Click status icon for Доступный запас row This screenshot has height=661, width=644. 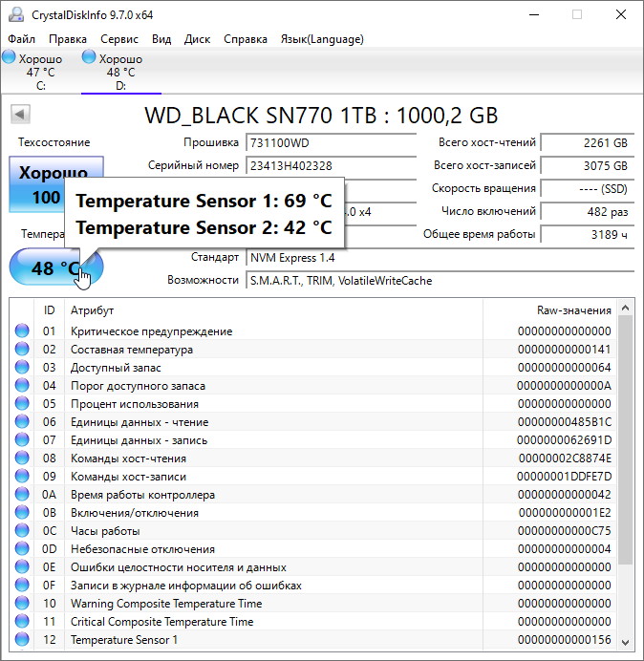tap(22, 367)
